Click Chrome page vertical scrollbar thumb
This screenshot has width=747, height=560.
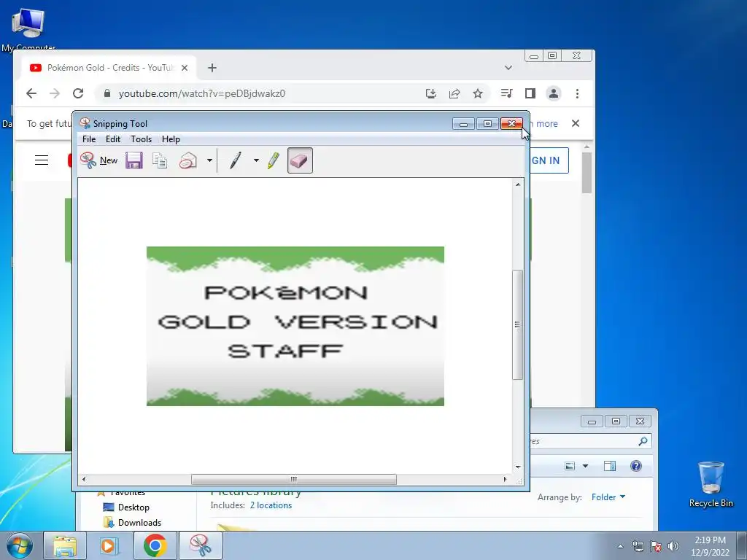[587, 172]
